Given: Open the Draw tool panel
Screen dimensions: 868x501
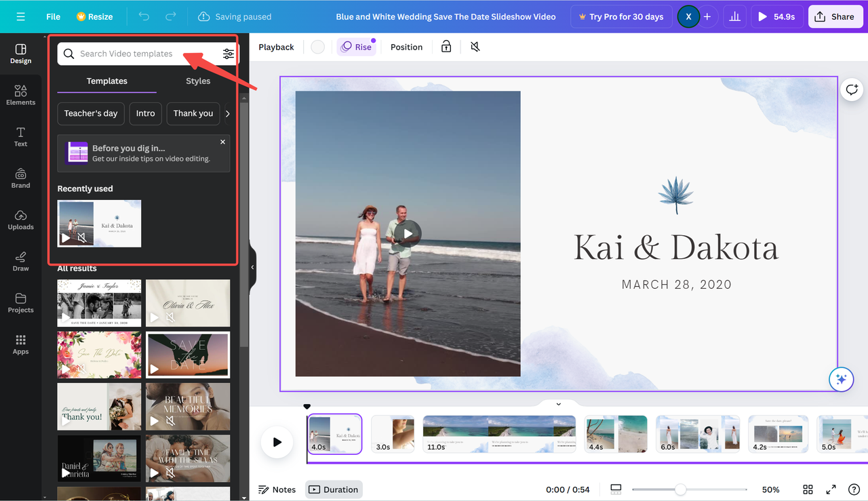Looking at the screenshot, I should click(x=20, y=261).
